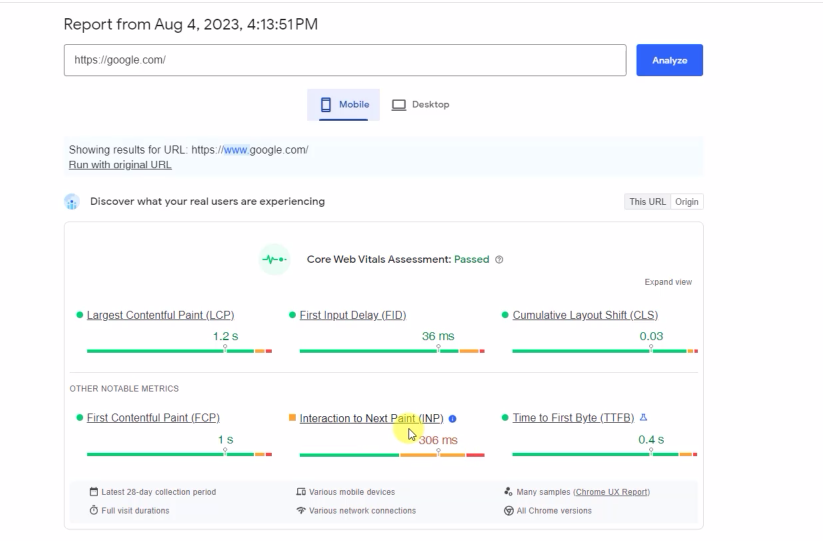Click the Core Web Vitals pulse icon
Image resolution: width=823 pixels, height=541 pixels.
[x=275, y=259]
